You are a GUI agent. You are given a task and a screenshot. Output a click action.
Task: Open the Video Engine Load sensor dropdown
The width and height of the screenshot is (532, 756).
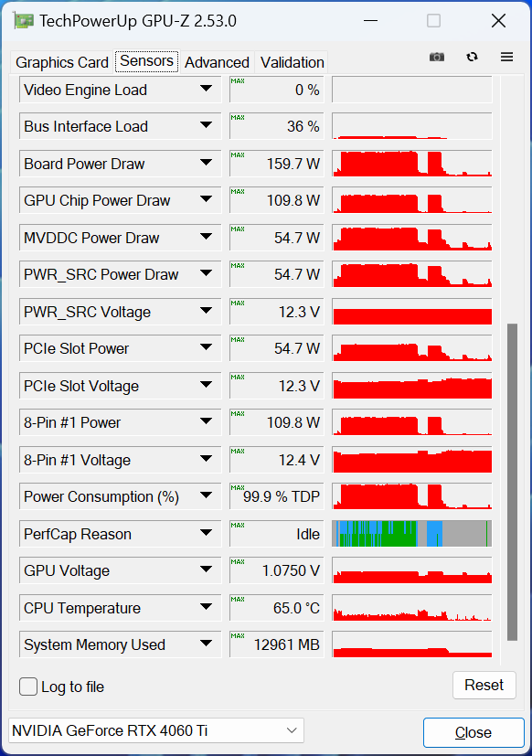click(206, 90)
